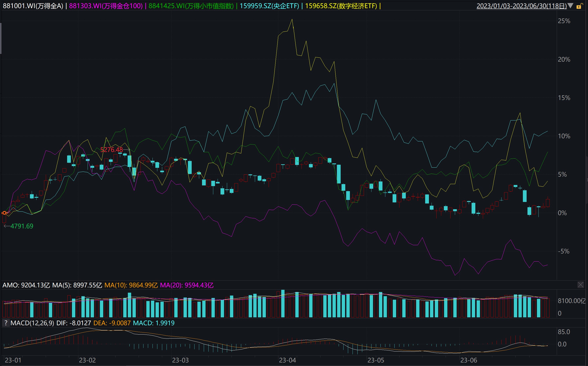Click the 5276.48 high price annotation
The image size is (588, 366).
click(112, 150)
